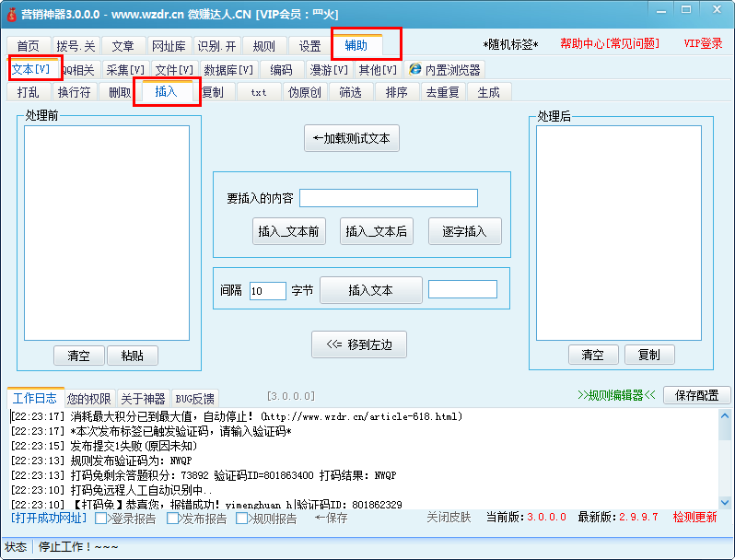This screenshot has height=560, width=735.
Task: Click 复制 under 处理后
Action: (649, 355)
